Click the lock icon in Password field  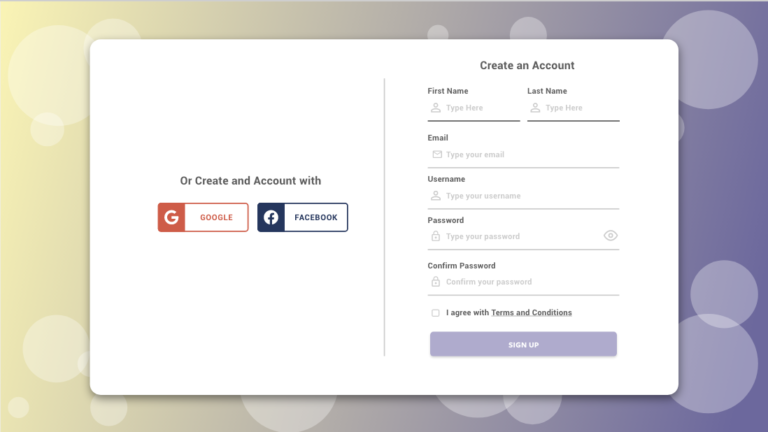[x=436, y=237]
